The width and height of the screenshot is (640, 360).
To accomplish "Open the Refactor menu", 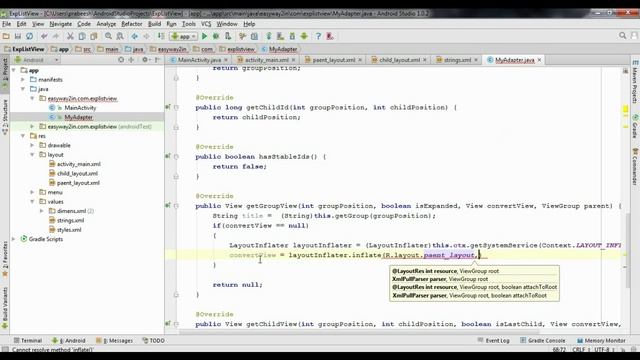I will pyautogui.click(x=132, y=24).
